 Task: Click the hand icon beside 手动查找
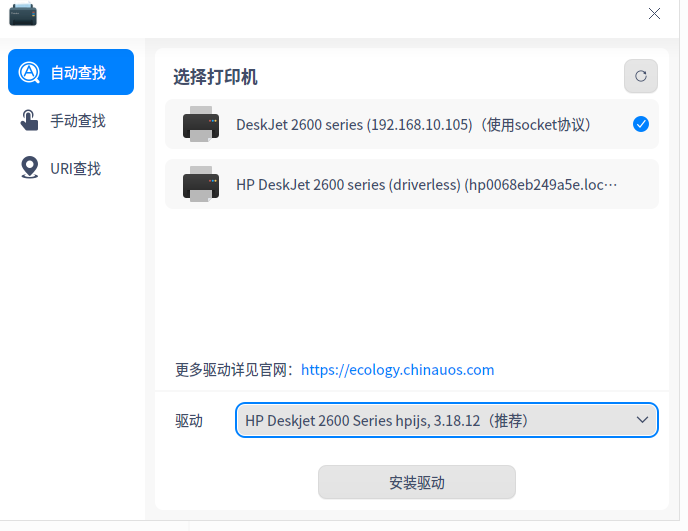[29, 120]
